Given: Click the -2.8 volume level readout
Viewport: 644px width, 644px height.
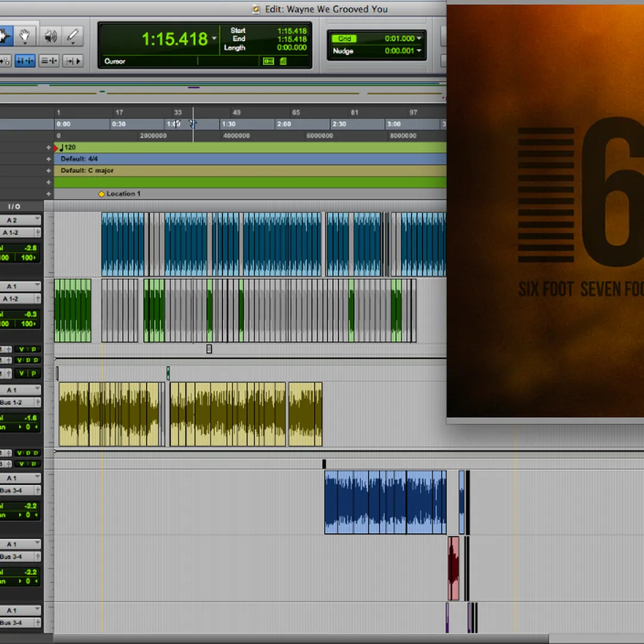Looking at the screenshot, I should [30, 247].
